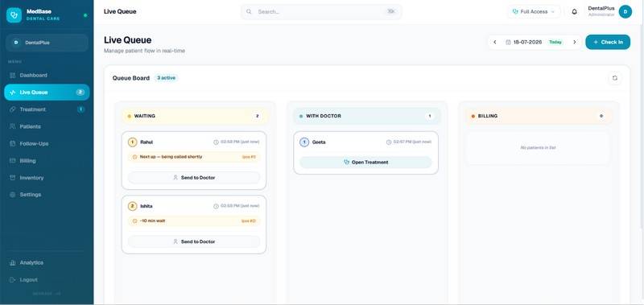Click Settings gear sidebar icon
The image size is (644, 305).
[12, 195]
